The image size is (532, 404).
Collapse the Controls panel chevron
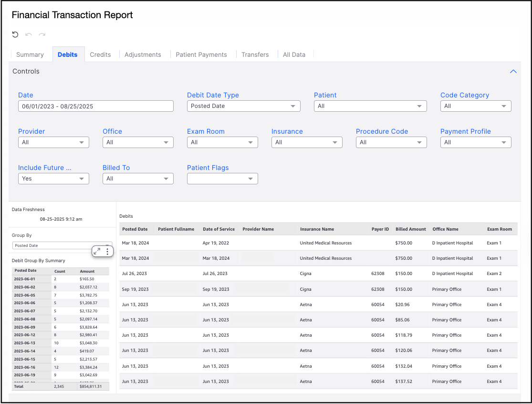point(513,71)
